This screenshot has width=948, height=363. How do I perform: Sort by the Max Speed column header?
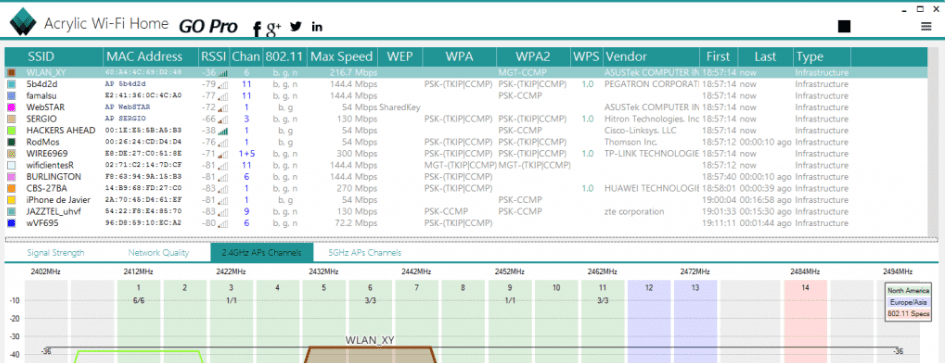[342, 57]
